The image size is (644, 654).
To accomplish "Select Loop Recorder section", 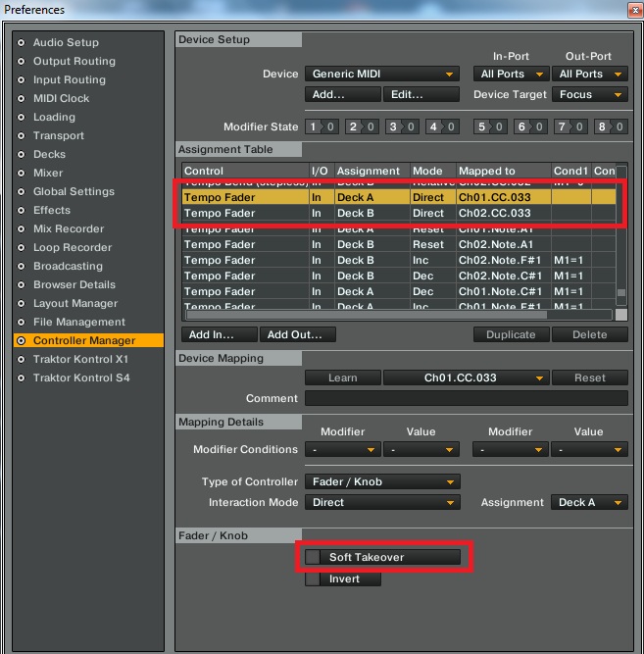I will (x=73, y=247).
